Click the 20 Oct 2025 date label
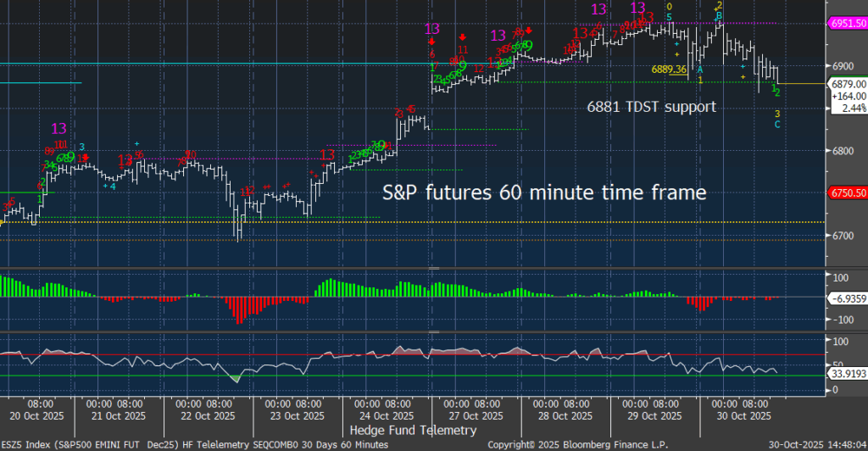The image size is (868, 451). (40, 416)
